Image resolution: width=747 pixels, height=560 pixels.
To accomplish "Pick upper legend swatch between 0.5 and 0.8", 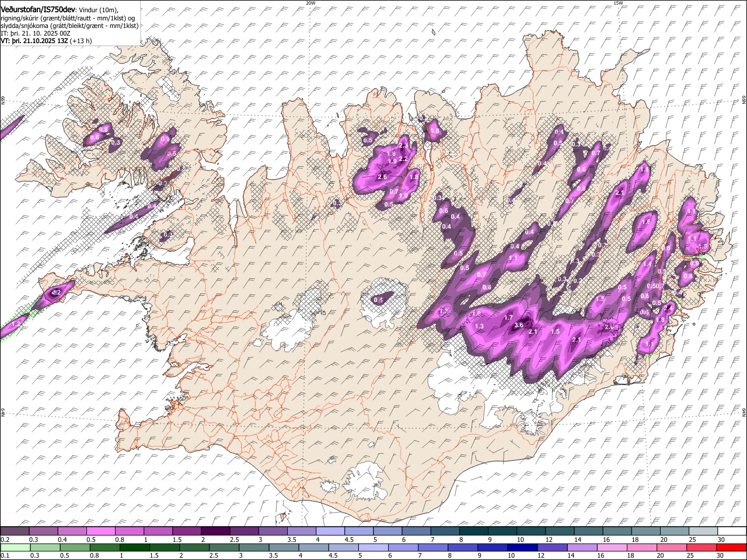I will click(100, 531).
